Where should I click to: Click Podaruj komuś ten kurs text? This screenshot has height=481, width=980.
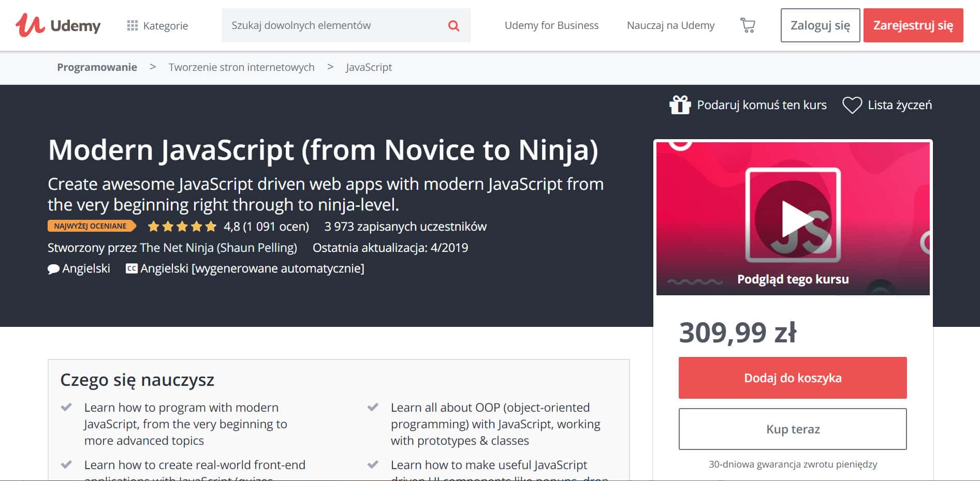762,105
